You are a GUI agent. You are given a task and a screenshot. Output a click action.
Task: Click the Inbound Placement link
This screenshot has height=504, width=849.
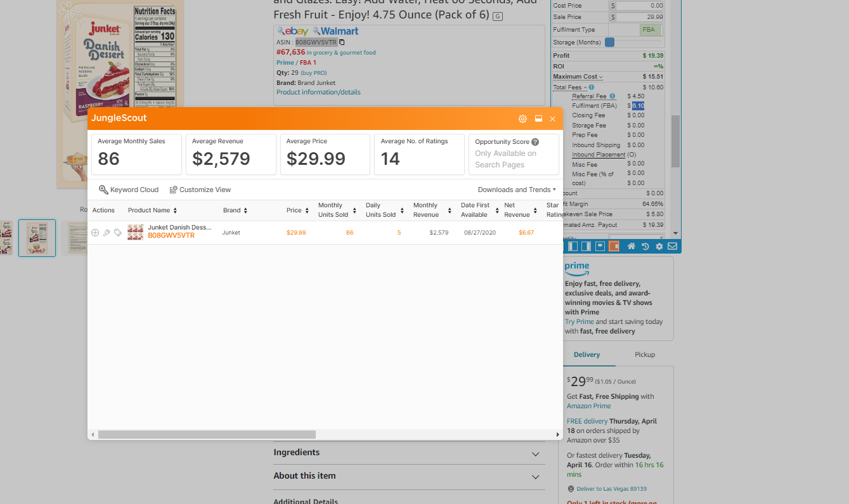click(x=599, y=155)
